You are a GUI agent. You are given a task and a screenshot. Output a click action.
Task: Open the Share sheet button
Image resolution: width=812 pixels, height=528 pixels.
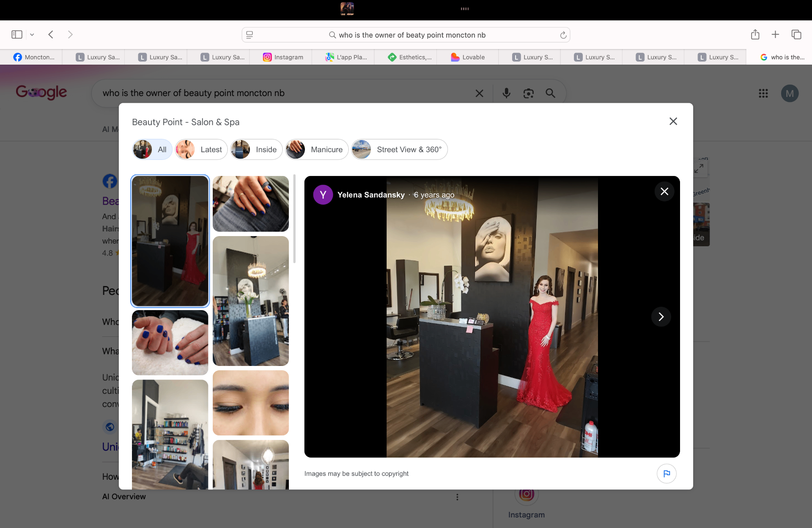point(755,35)
